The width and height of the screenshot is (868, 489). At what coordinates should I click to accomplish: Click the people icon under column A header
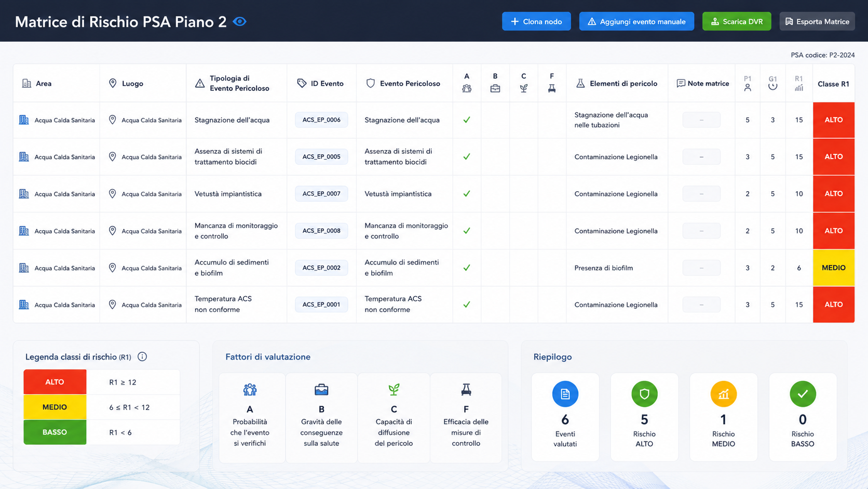tap(467, 88)
